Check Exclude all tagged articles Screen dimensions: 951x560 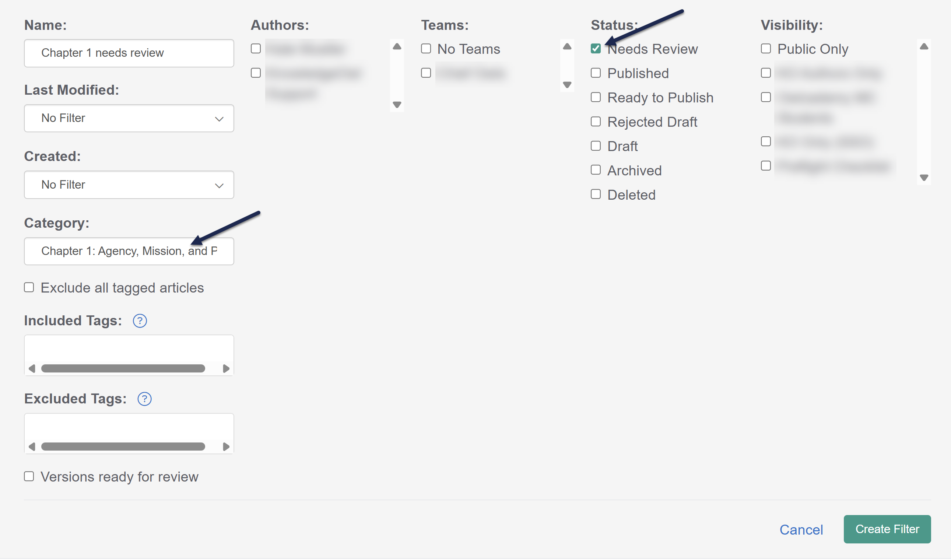coord(29,288)
